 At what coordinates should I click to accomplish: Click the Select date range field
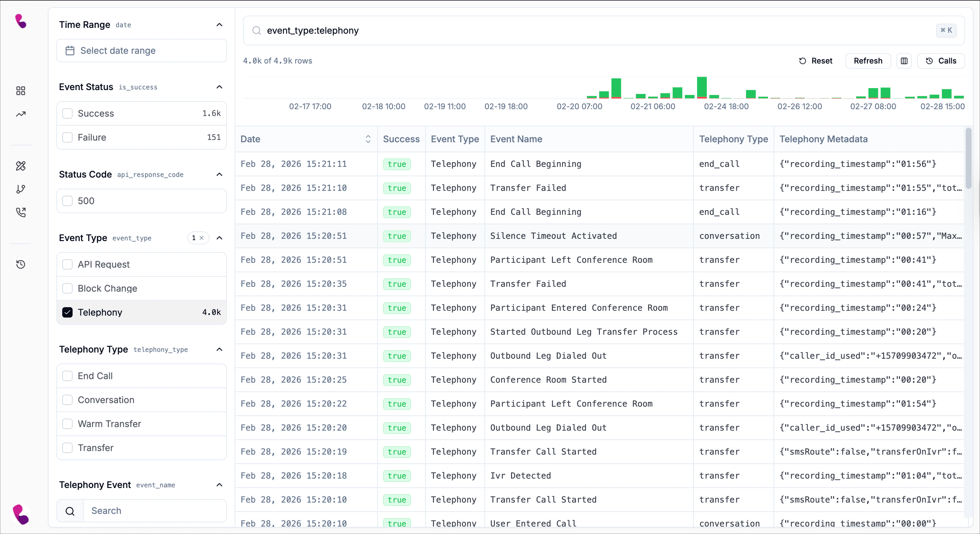pos(141,51)
